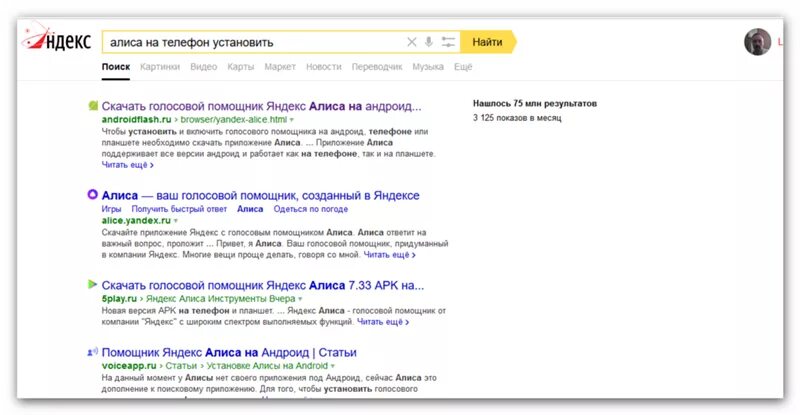The height and width of the screenshot is (415, 800).
Task: Activate voice search microphone icon
Action: pos(429,42)
